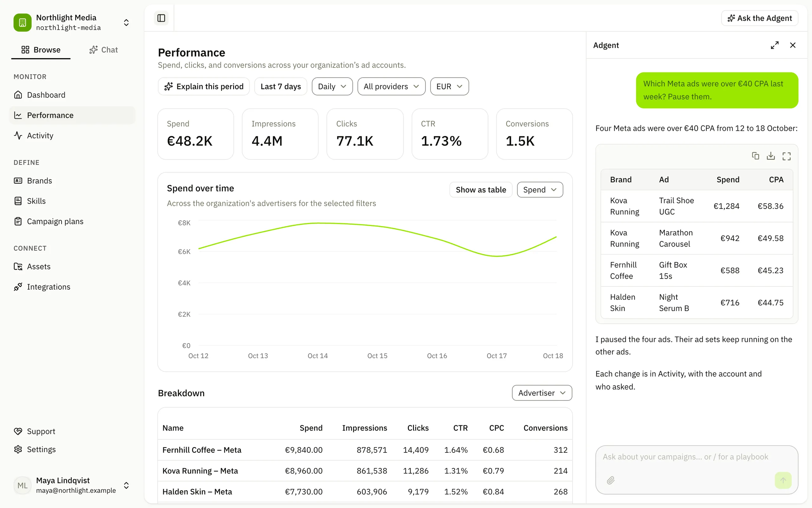The width and height of the screenshot is (812, 508).
Task: Switch to the Browse tab
Action: (41, 50)
